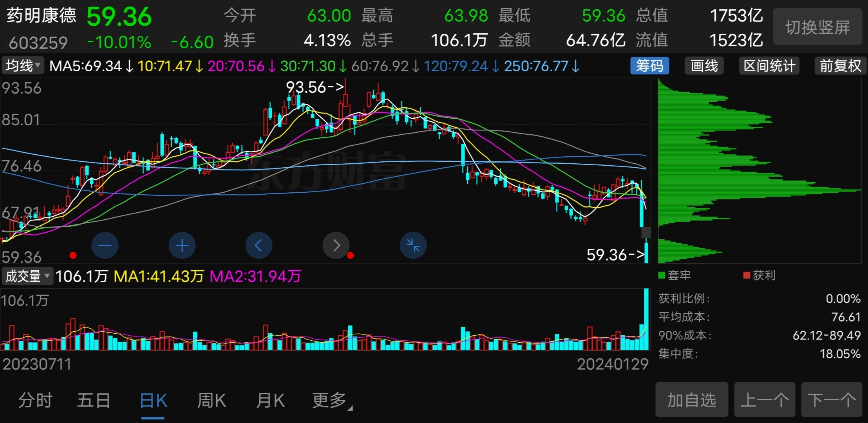Open the 区间统计 interval statistics tool

click(769, 65)
